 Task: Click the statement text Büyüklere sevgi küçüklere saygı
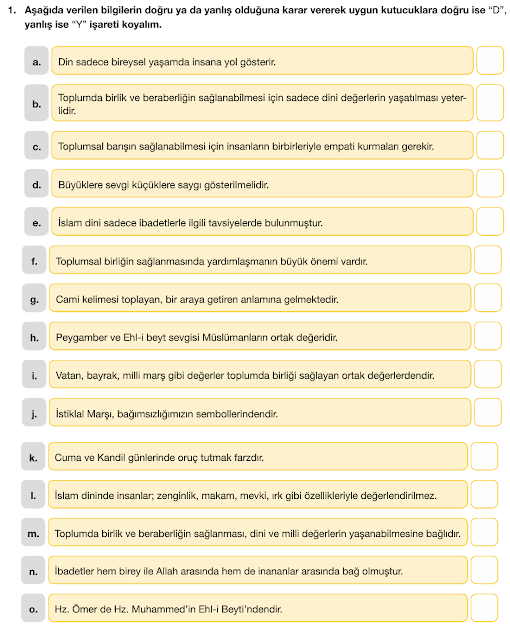(x=163, y=185)
